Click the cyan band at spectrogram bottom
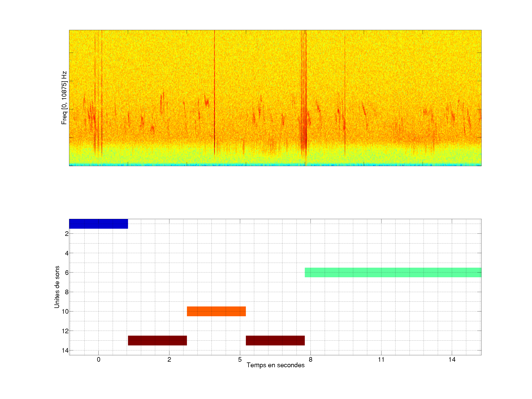The image size is (532, 399). pos(275,165)
